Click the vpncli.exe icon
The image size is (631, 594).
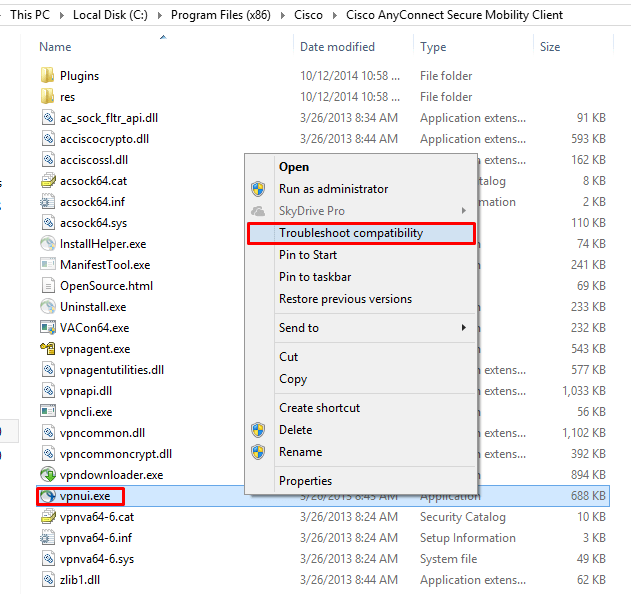(48, 411)
